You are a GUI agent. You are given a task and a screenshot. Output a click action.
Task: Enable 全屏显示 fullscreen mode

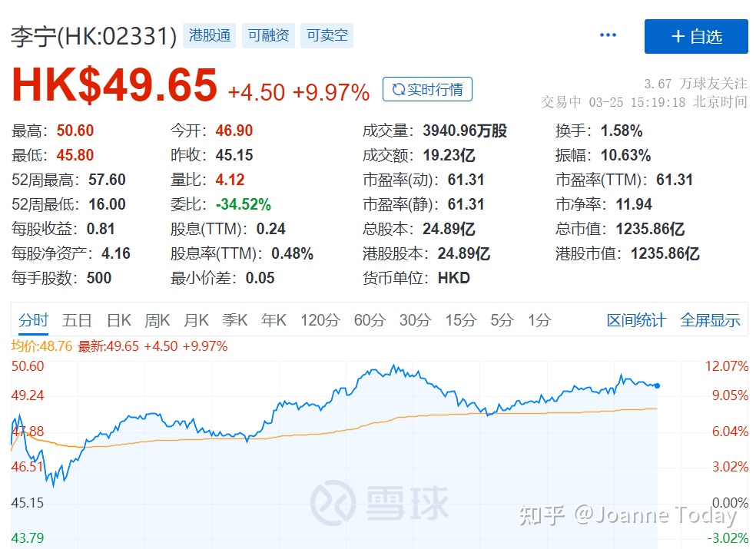pos(709,320)
